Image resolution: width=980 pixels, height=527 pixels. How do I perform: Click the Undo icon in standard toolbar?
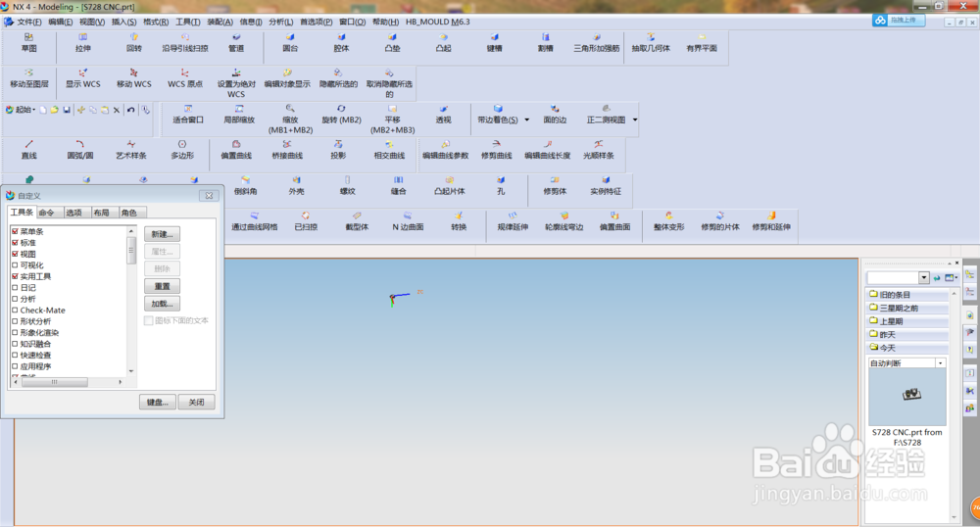click(130, 110)
